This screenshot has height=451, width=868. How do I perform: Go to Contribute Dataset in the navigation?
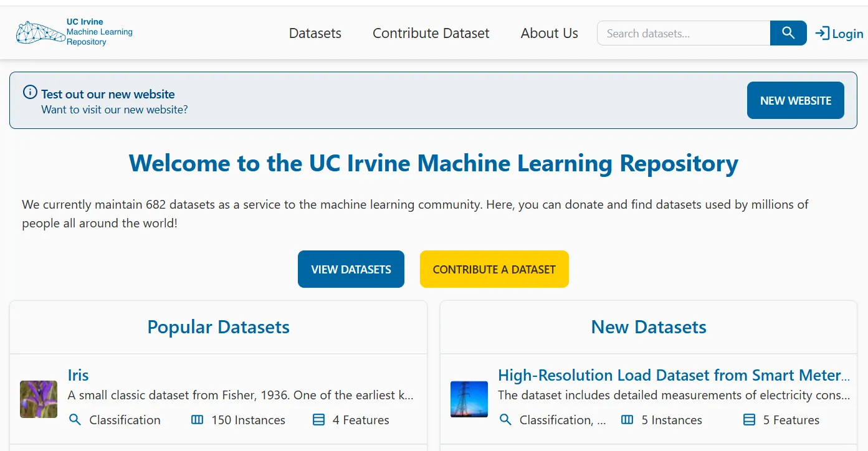click(431, 34)
